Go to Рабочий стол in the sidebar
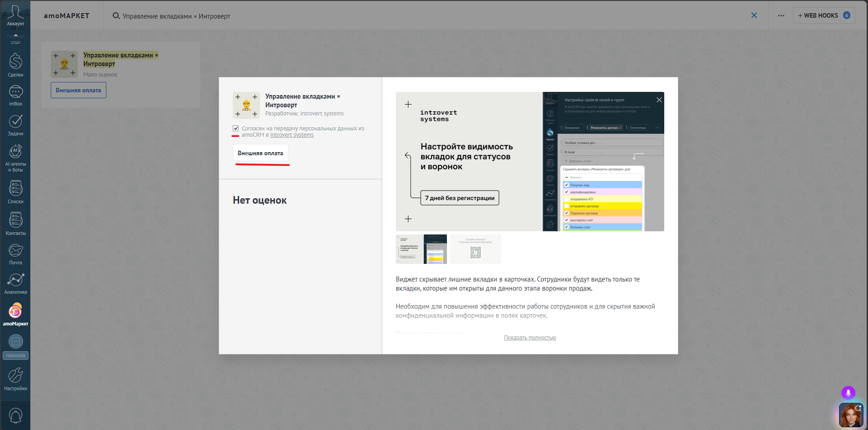The width and height of the screenshot is (868, 430). [x=15, y=39]
